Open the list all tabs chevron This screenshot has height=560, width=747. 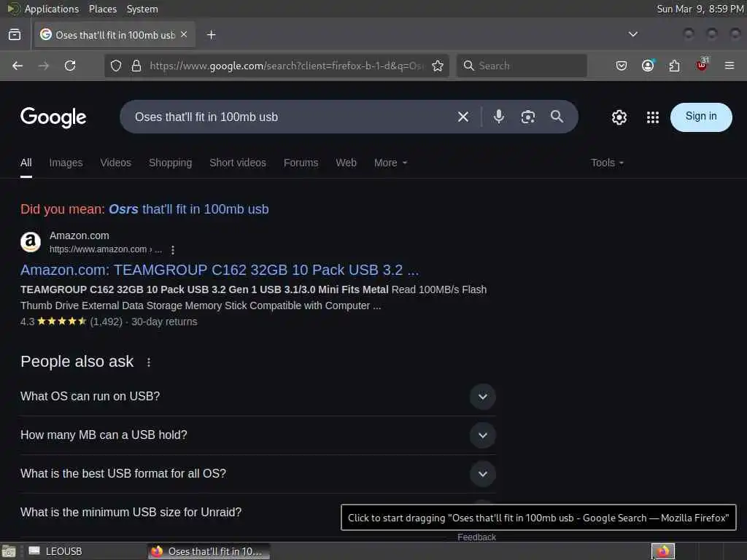pos(633,34)
